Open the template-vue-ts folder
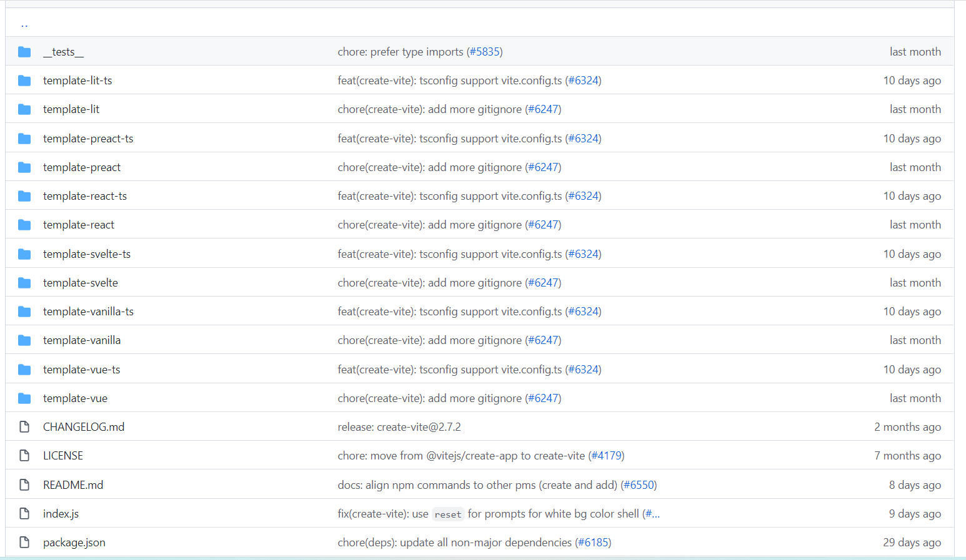 (82, 370)
